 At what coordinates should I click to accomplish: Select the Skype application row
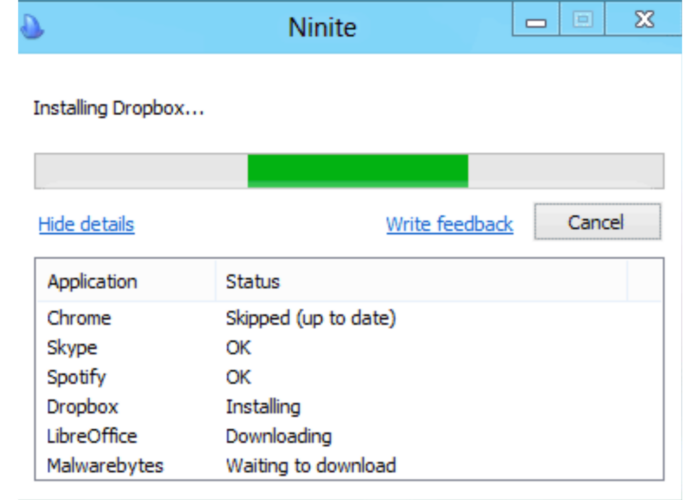(349, 348)
